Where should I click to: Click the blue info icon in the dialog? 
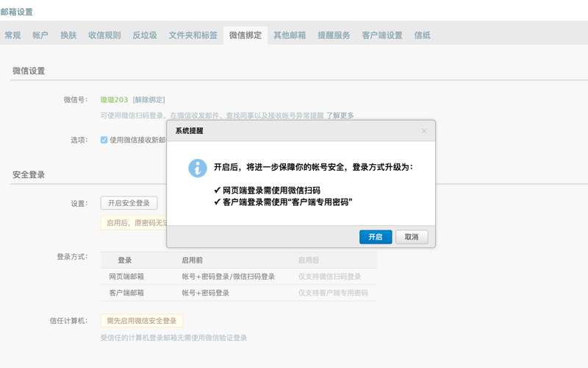tap(197, 168)
